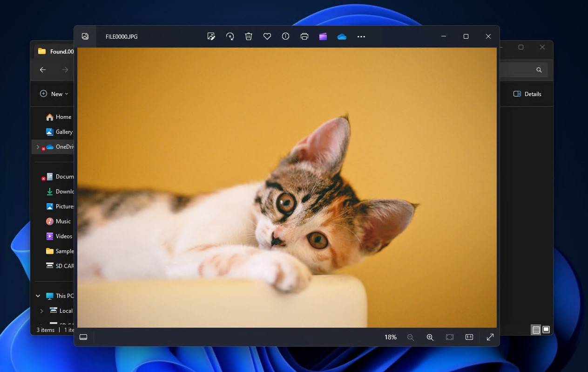Open Videos in the sidebar
588x372 pixels.
pyautogui.click(x=59, y=236)
